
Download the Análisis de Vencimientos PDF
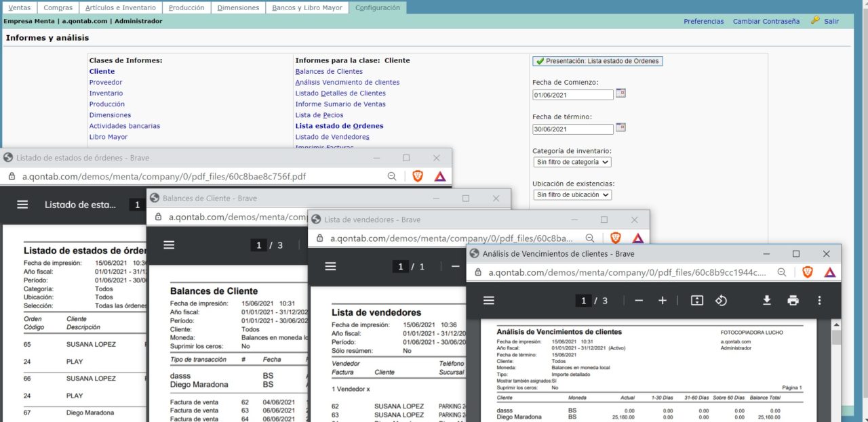click(x=767, y=300)
